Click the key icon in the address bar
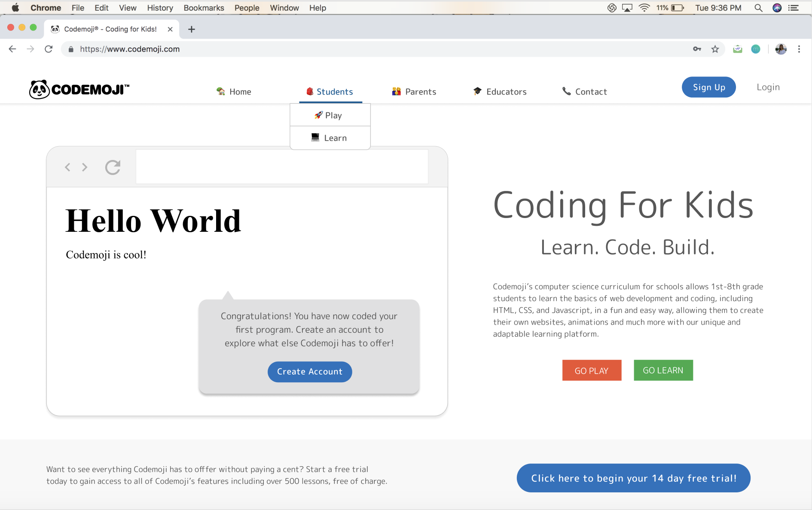 click(x=697, y=49)
